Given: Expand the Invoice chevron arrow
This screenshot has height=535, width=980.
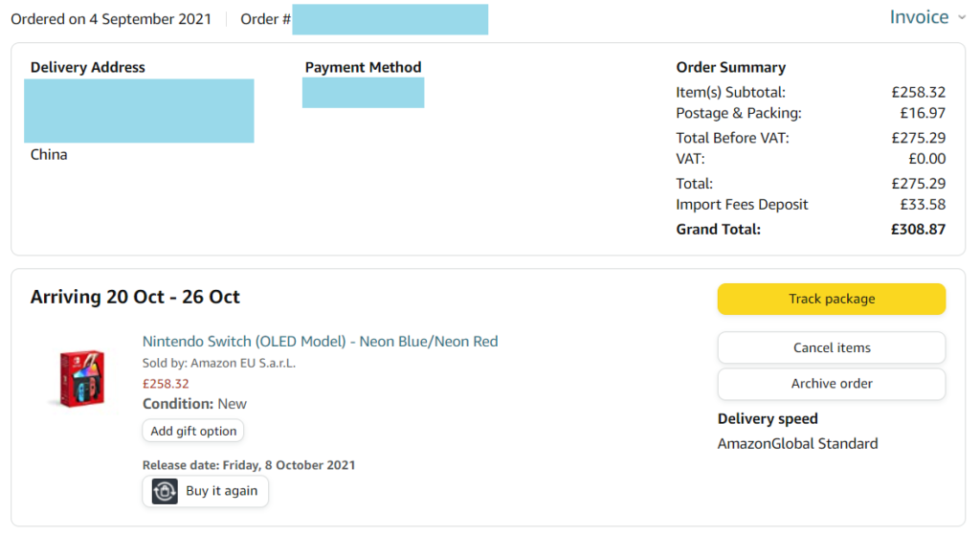Looking at the screenshot, I should click(x=961, y=17).
